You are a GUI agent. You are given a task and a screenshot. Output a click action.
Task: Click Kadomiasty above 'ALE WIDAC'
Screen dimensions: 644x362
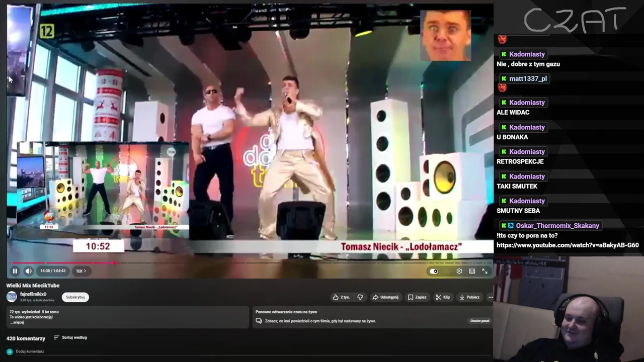pos(527,103)
